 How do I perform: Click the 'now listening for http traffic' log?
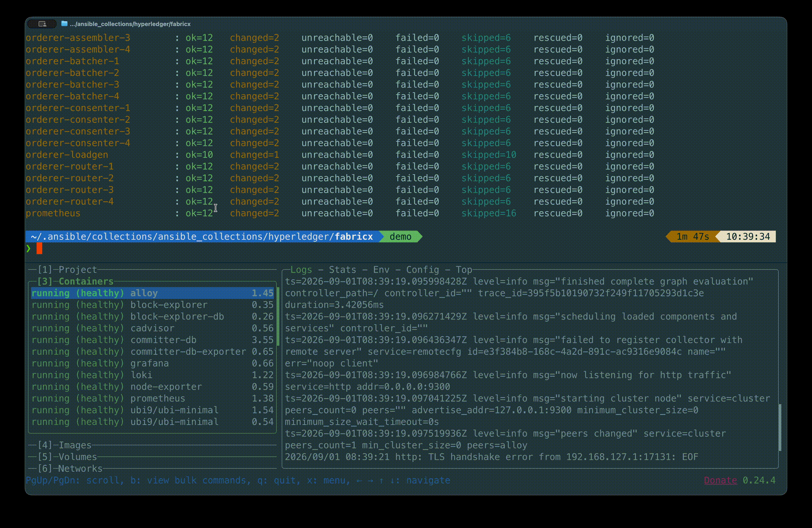[508, 381]
